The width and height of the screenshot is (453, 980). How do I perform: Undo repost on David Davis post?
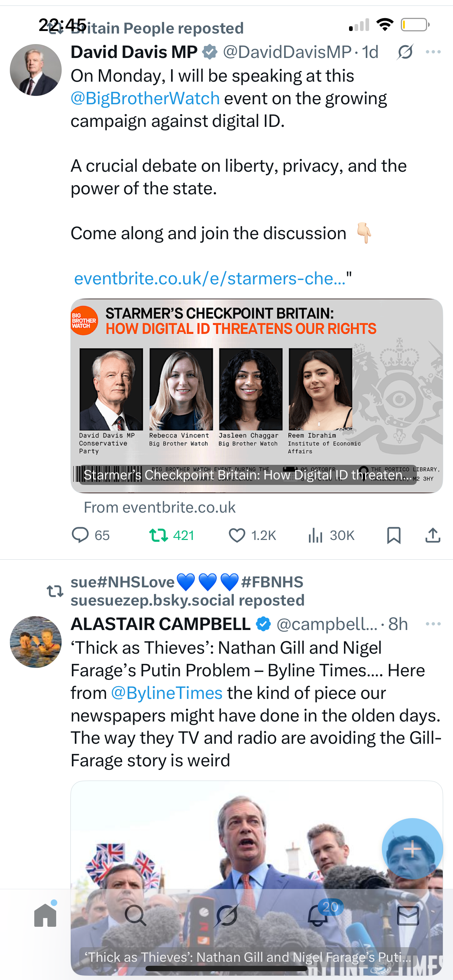[x=159, y=535]
